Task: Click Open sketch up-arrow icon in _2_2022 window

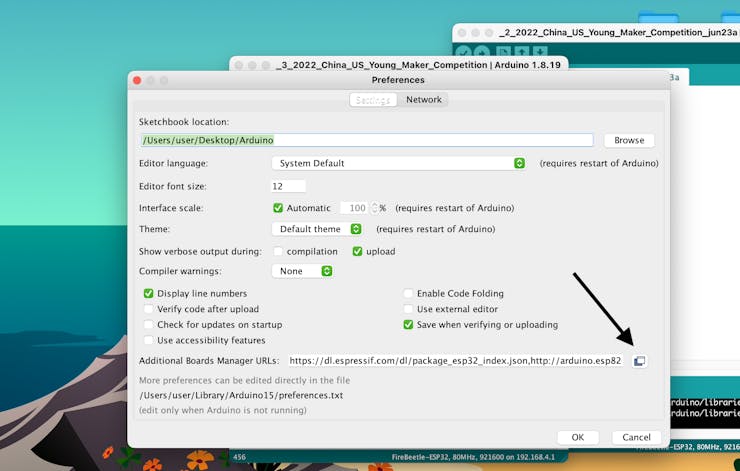Action: pos(521,52)
